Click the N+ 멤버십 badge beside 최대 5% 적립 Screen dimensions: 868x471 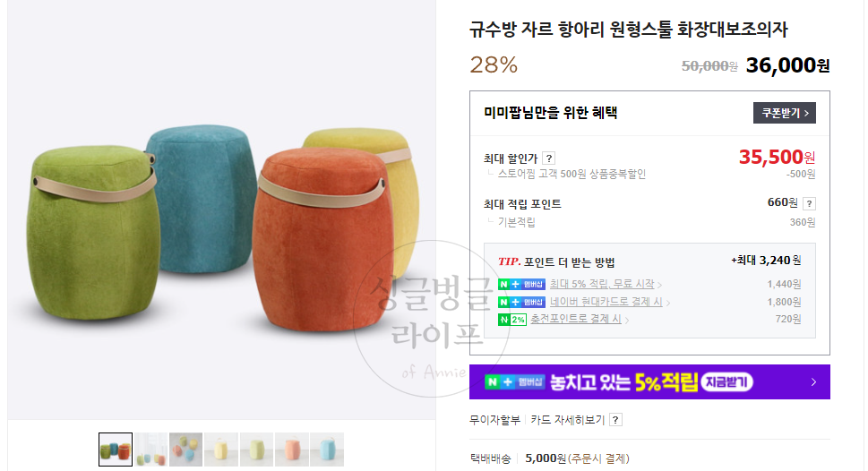click(521, 285)
